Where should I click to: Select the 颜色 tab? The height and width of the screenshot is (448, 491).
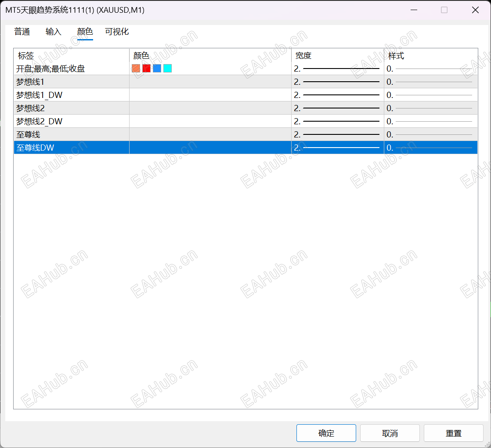(x=85, y=32)
